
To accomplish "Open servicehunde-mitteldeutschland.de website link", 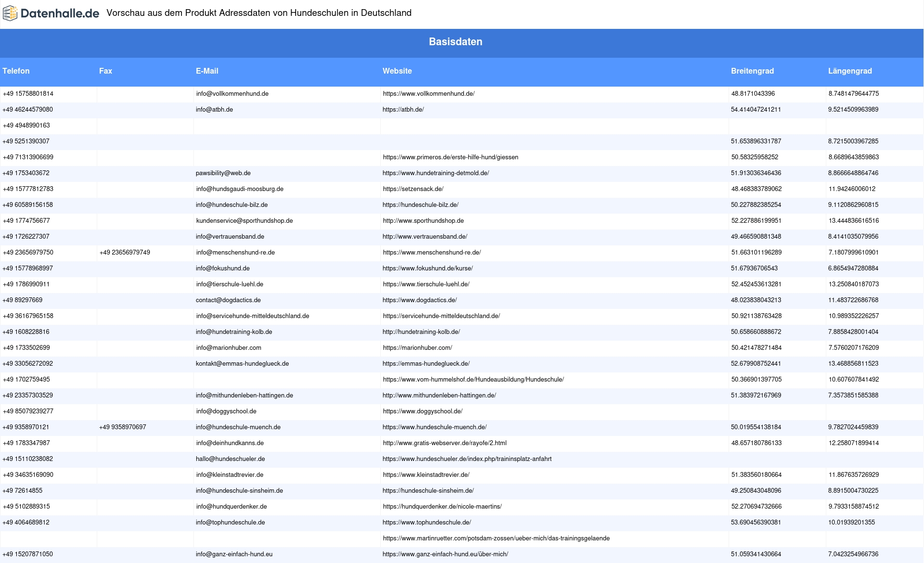I will [x=441, y=316].
